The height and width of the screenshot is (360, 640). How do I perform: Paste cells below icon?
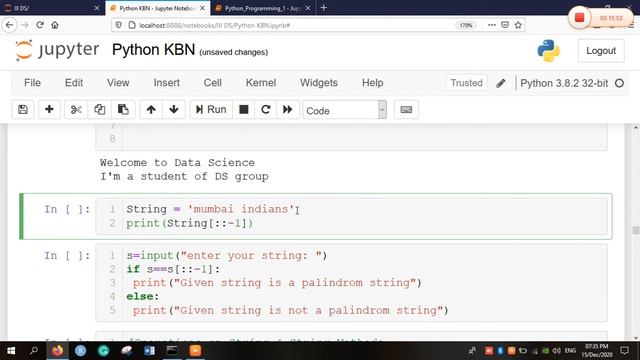pos(123,109)
